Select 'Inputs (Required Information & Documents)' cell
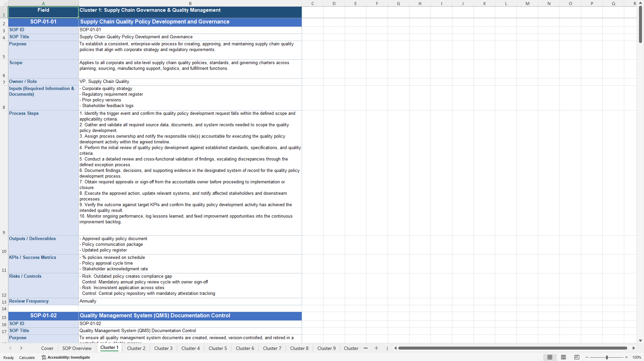644x361 pixels. (43, 98)
